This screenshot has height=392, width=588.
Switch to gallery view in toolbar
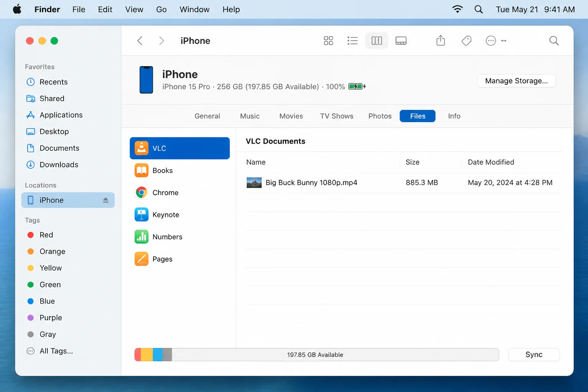click(401, 41)
